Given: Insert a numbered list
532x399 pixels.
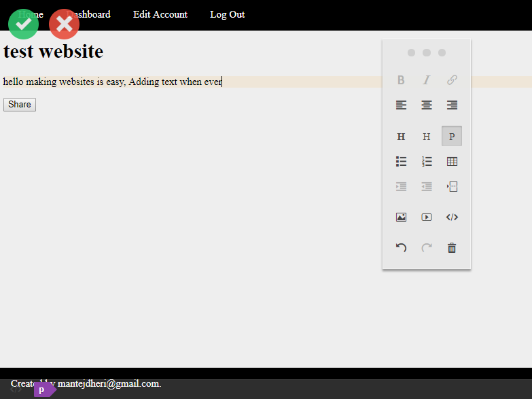Looking at the screenshot, I should pyautogui.click(x=427, y=162).
